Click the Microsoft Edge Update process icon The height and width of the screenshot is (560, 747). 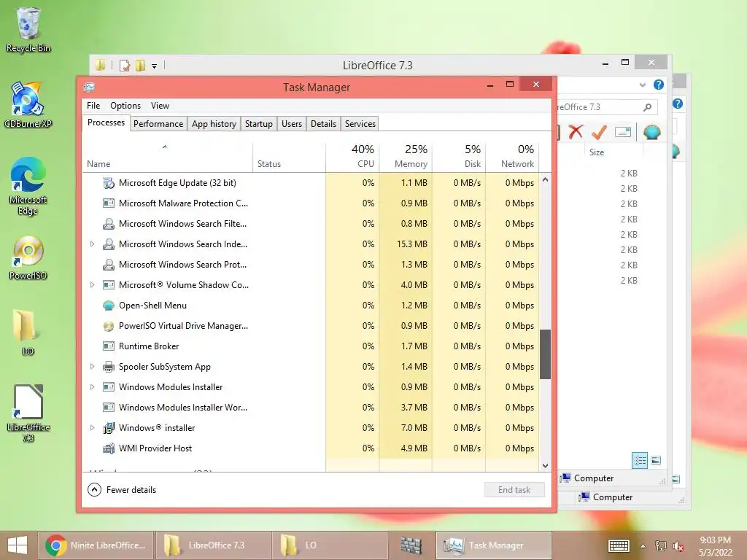point(109,183)
